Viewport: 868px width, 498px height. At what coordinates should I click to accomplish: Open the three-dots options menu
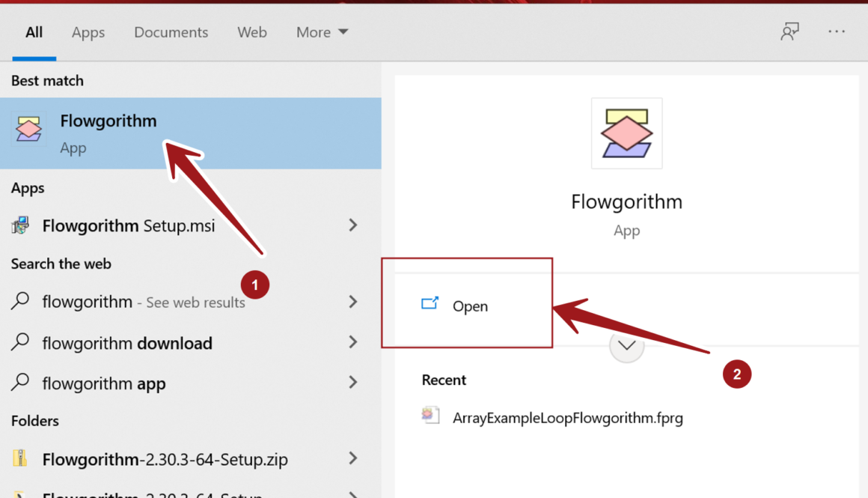click(x=836, y=32)
